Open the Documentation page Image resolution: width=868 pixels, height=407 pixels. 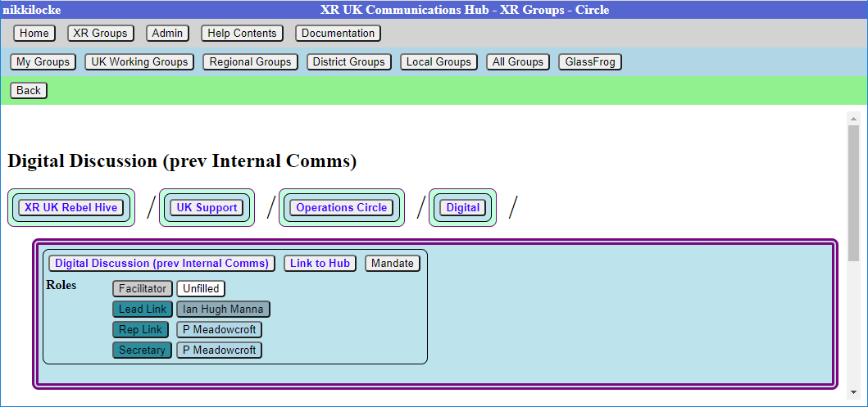[339, 34]
